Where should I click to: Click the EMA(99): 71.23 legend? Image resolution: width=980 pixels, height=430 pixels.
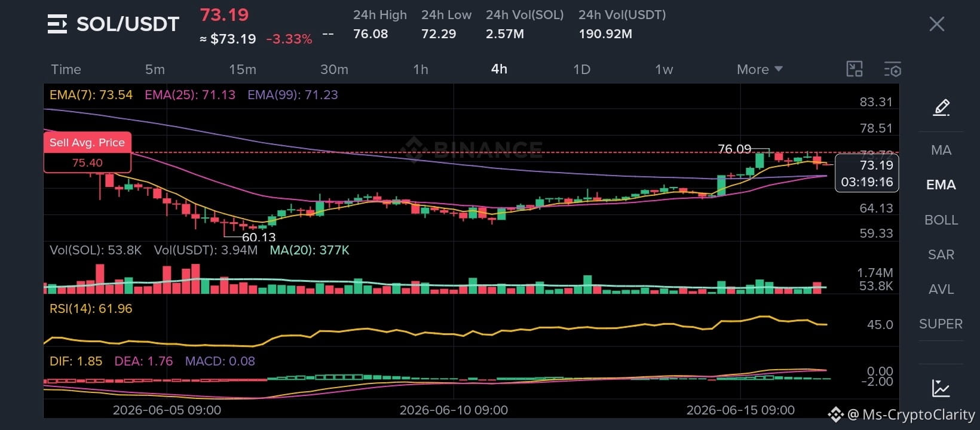pyautogui.click(x=293, y=95)
